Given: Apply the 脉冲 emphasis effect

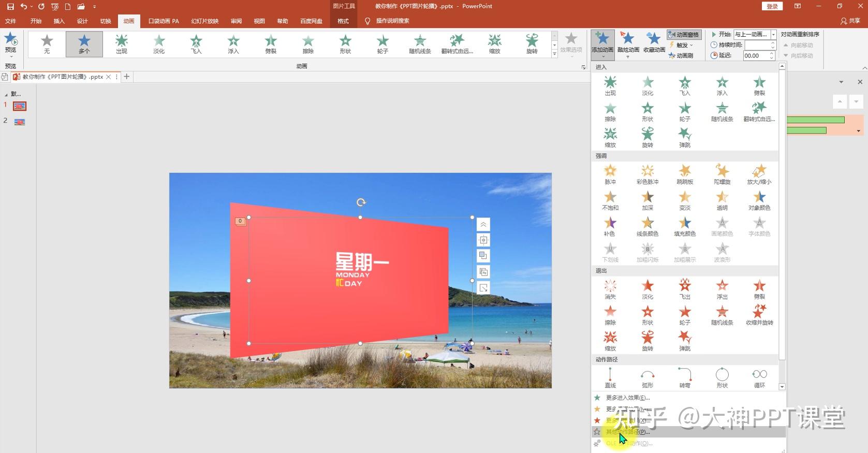Looking at the screenshot, I should [610, 174].
